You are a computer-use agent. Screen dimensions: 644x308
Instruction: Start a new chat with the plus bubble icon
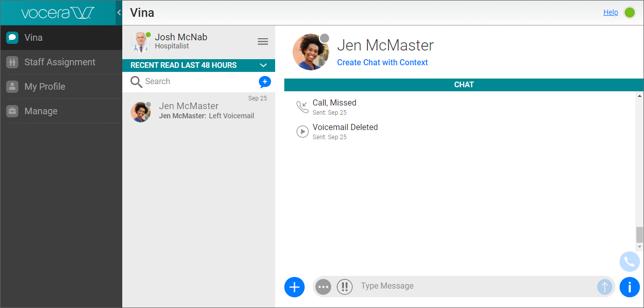point(264,82)
